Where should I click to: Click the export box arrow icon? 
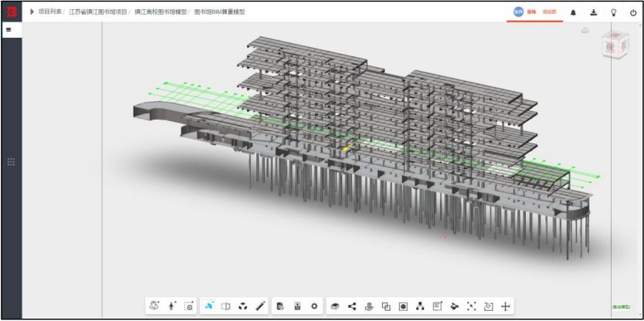point(488,306)
